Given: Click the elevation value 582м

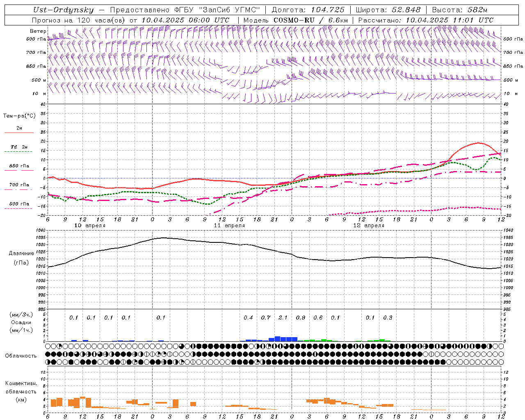Looking at the screenshot, I should pos(477,10).
